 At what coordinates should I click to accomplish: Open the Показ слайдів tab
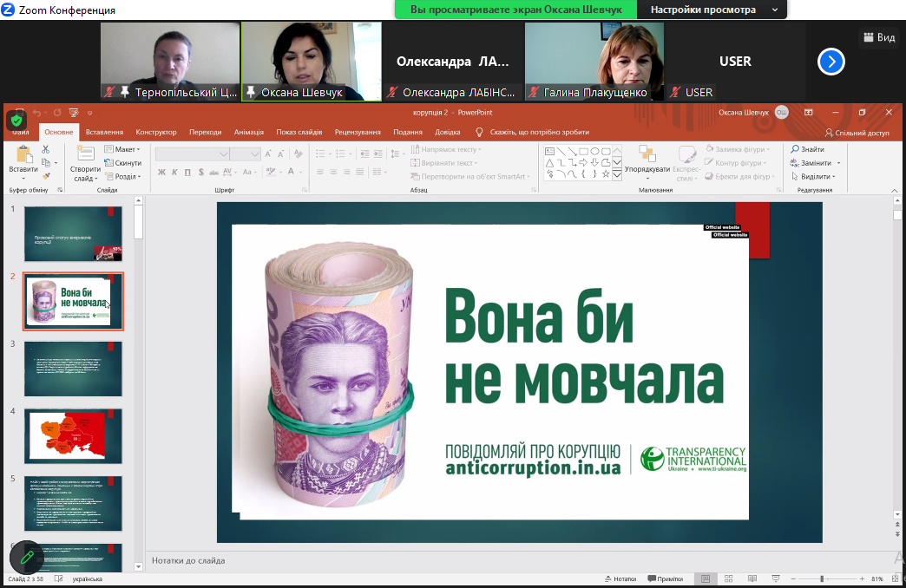(299, 133)
